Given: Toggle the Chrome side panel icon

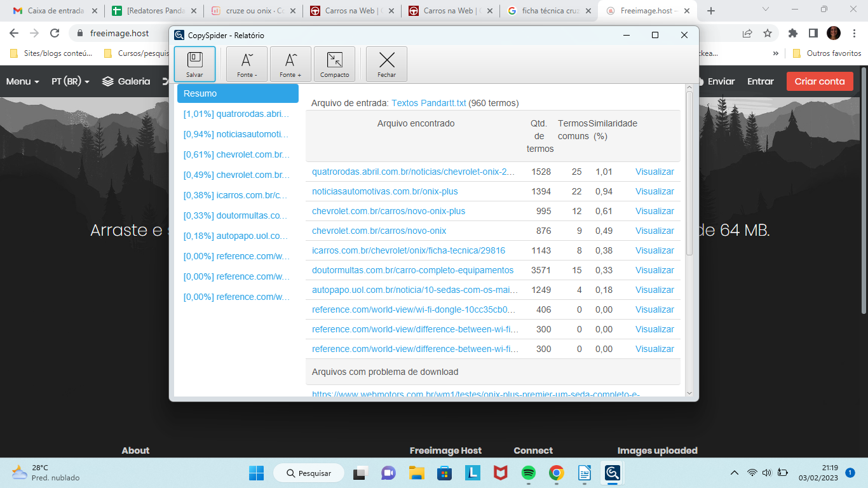Looking at the screenshot, I should (x=813, y=33).
